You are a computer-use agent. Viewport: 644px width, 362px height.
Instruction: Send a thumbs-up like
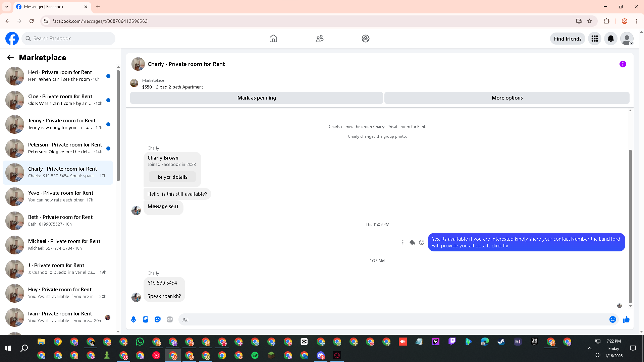coord(626,319)
